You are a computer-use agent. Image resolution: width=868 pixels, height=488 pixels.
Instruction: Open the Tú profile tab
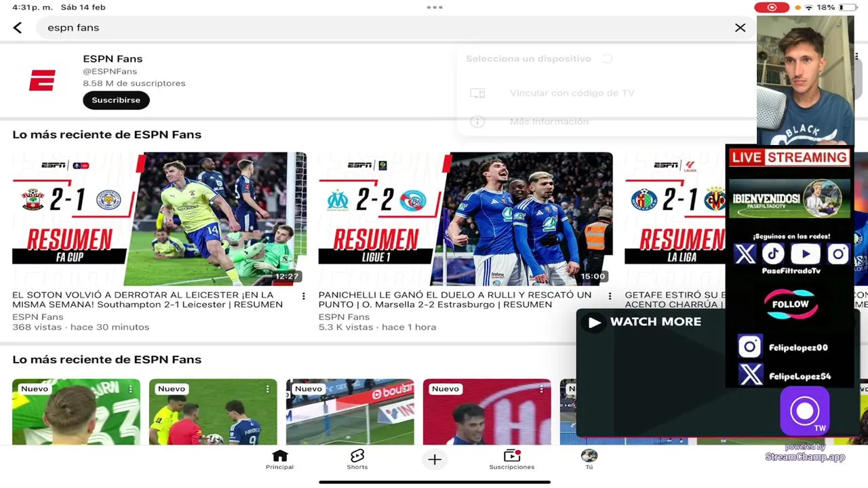pyautogui.click(x=589, y=460)
